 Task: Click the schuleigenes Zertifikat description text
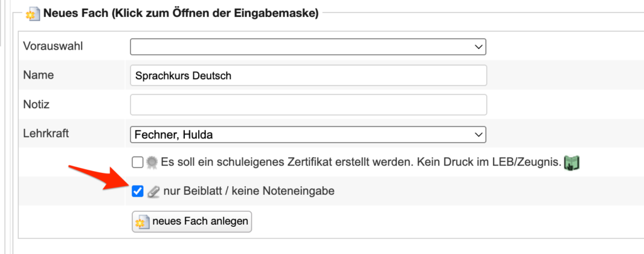pos(360,162)
